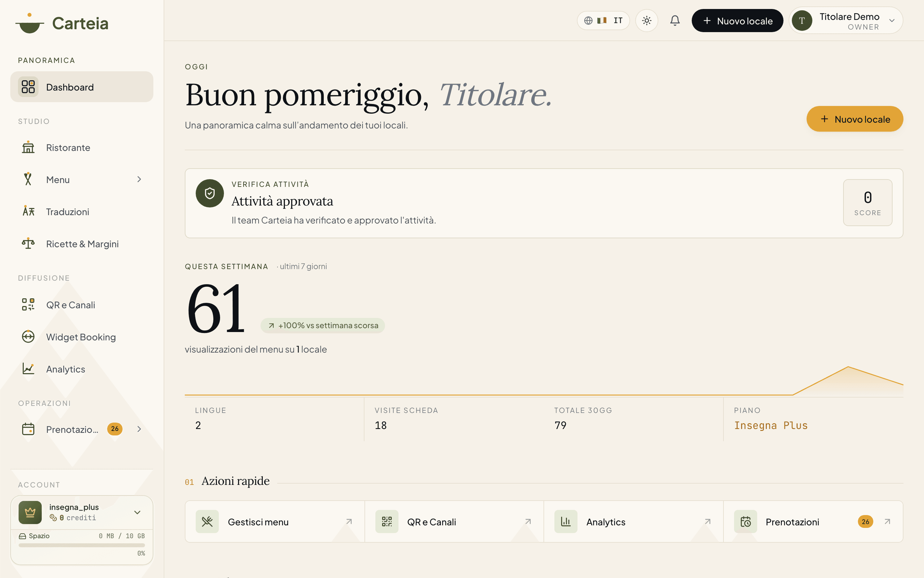This screenshot has height=578, width=924.
Task: Click the Gestisci menu arrow icon
Action: (349, 521)
